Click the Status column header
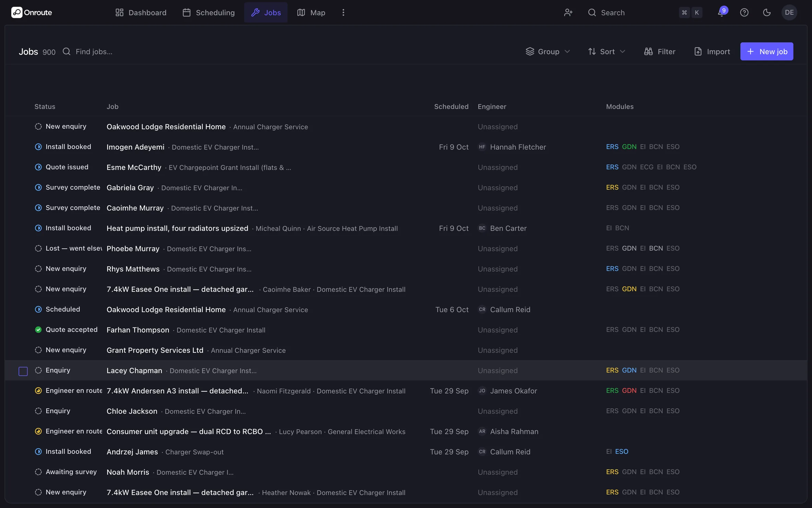This screenshot has height=508, width=812. (45, 107)
